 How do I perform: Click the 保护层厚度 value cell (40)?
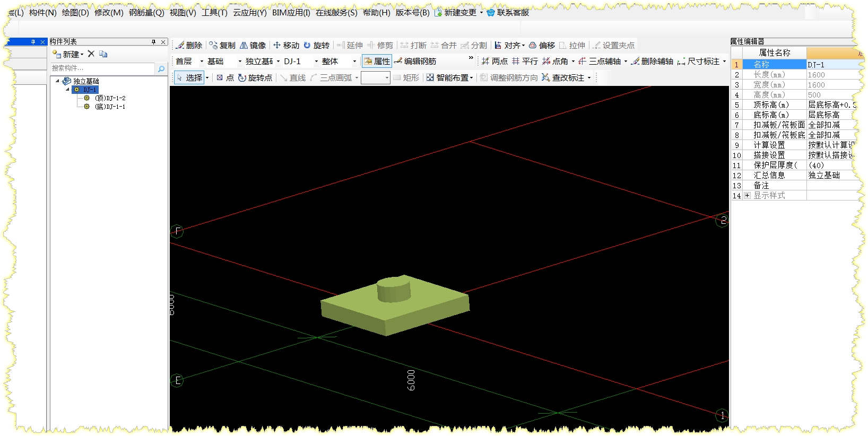click(x=832, y=165)
